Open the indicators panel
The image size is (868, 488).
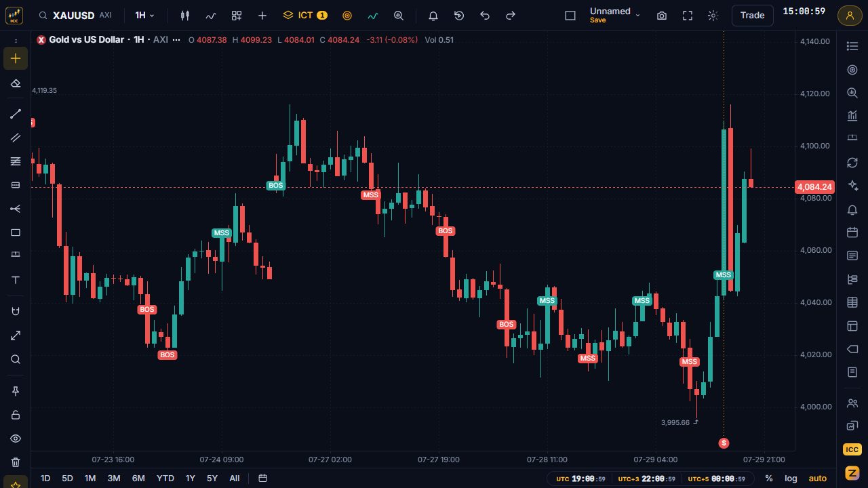point(211,16)
